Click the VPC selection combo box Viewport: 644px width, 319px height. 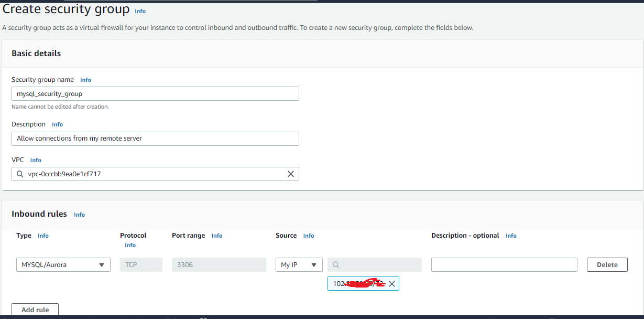(155, 174)
